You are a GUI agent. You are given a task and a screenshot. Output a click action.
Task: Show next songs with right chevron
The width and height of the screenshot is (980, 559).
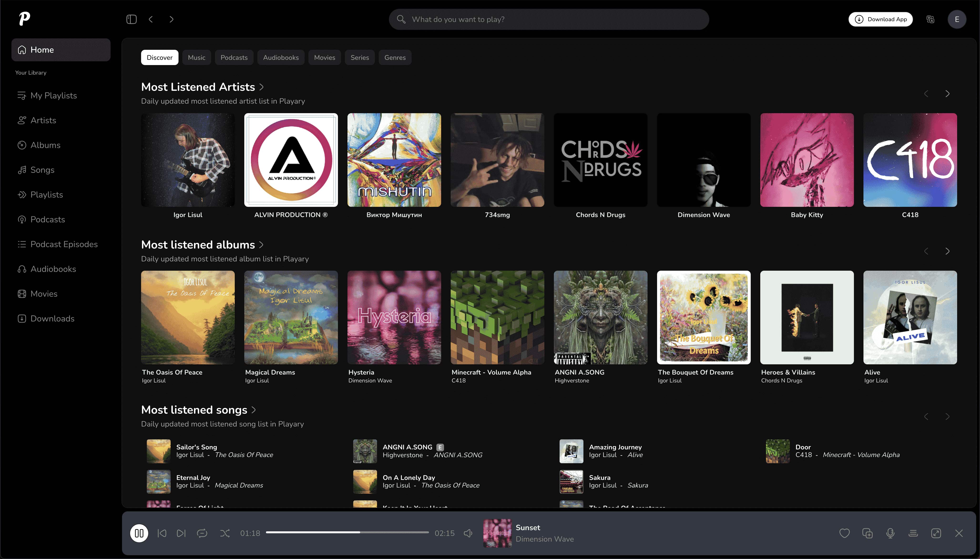click(947, 417)
